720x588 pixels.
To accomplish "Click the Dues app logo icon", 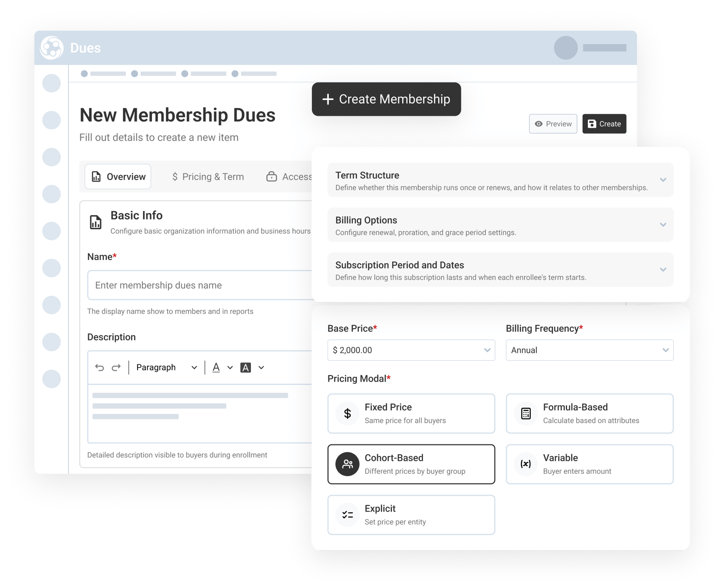I will [51, 48].
